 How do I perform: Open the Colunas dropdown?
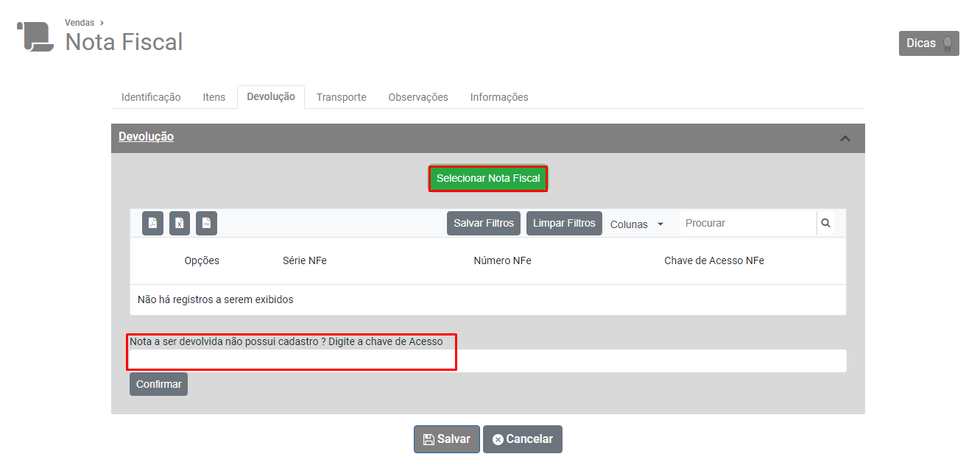(x=637, y=224)
